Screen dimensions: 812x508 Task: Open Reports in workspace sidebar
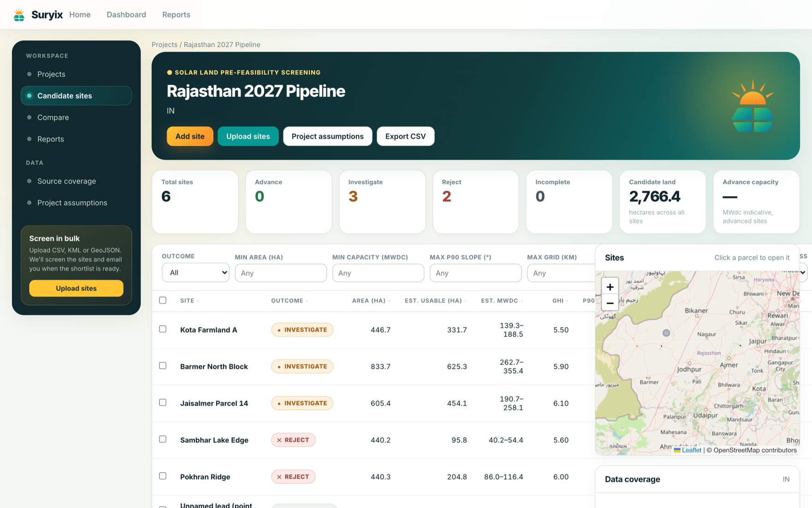76,139
